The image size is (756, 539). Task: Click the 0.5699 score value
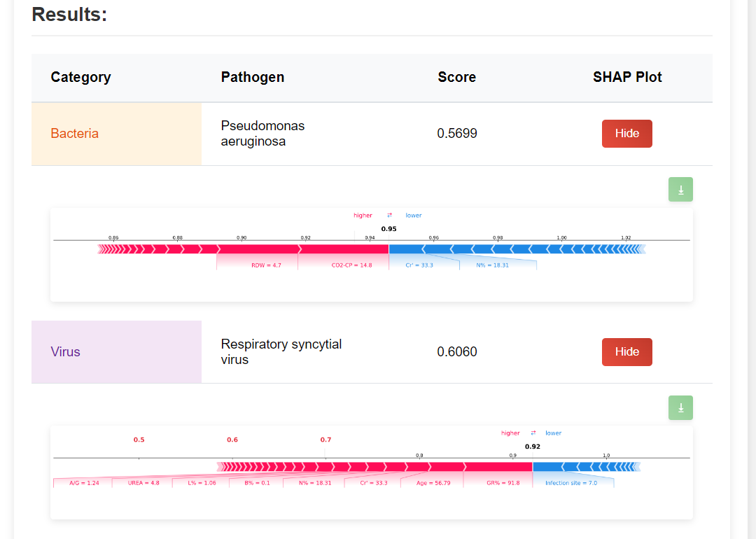click(x=456, y=134)
